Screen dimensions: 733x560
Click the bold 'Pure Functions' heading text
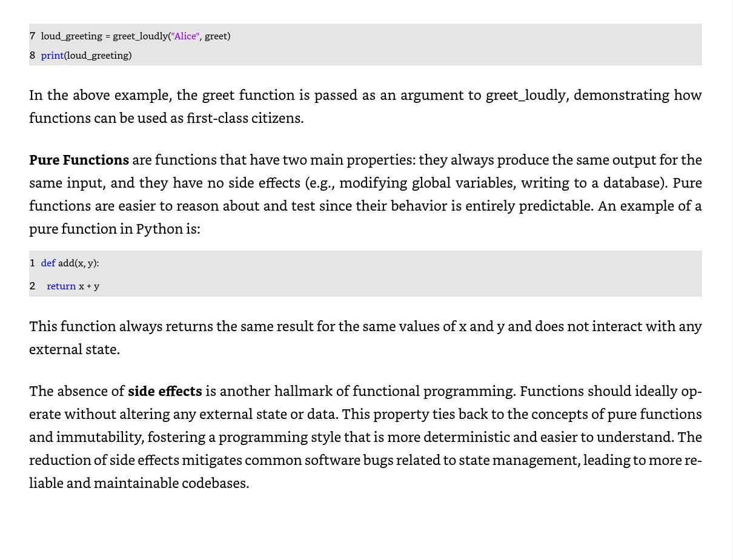(x=79, y=160)
